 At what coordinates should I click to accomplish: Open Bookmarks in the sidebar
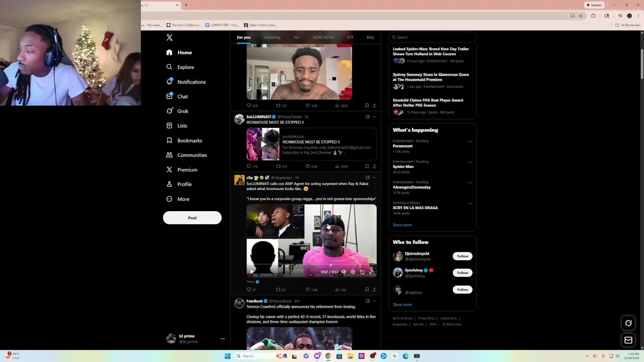(184, 140)
